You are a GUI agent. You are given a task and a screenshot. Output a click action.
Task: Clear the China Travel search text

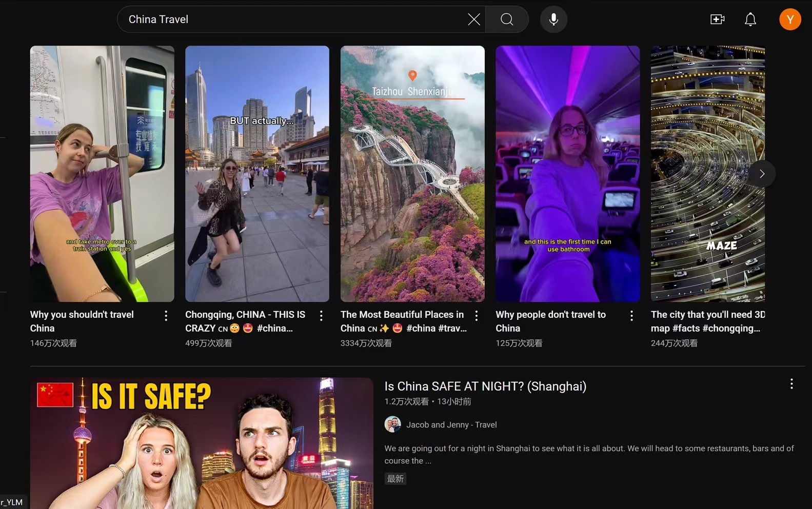(x=474, y=19)
